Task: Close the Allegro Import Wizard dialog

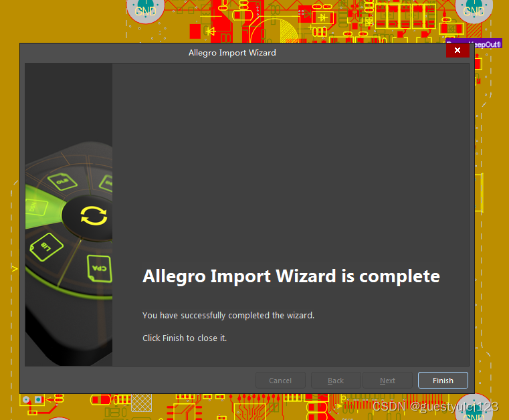Action: coord(457,50)
